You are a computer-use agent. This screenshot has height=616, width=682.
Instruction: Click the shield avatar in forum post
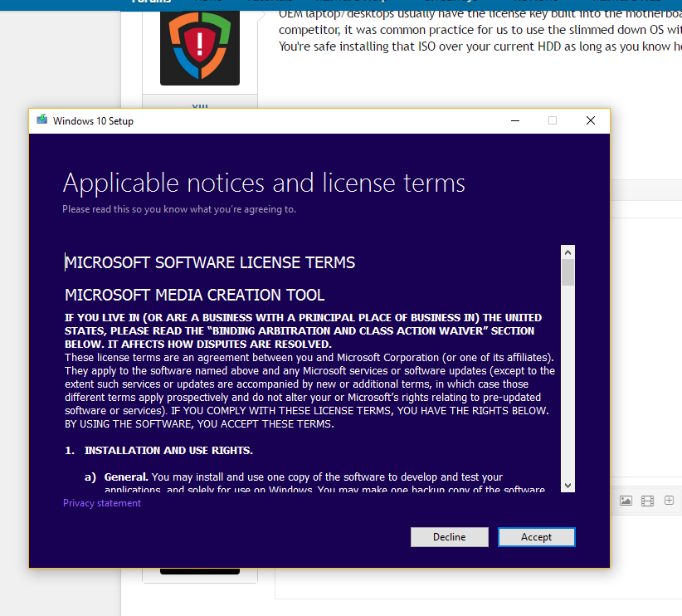tap(200, 46)
